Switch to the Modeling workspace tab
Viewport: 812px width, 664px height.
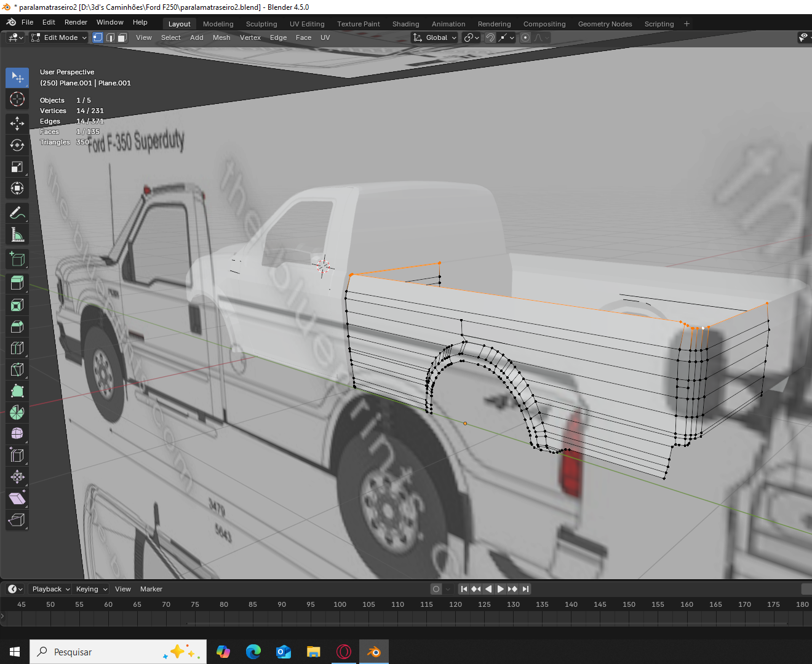(x=218, y=24)
